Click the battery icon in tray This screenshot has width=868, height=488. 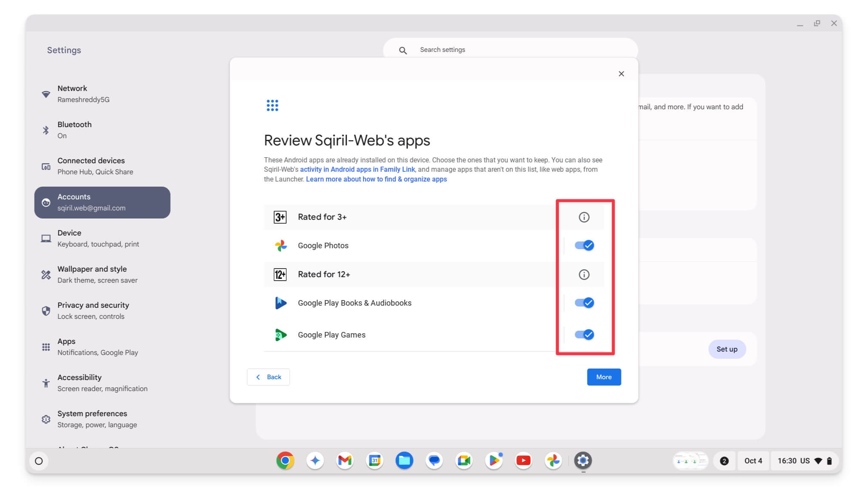[829, 461]
